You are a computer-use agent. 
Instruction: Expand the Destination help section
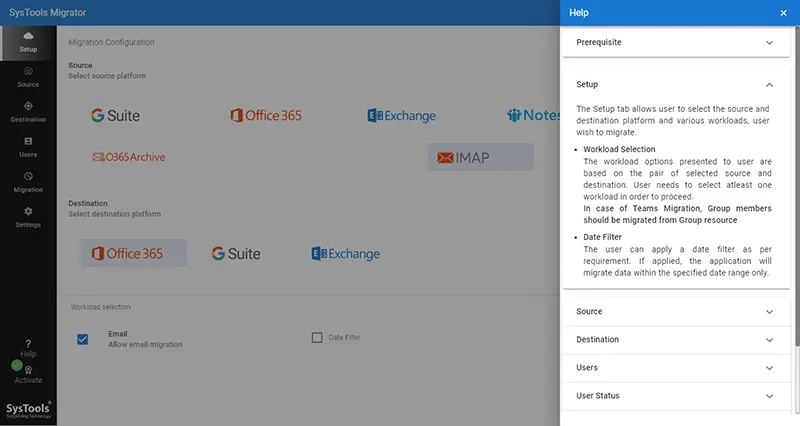pyautogui.click(x=676, y=340)
